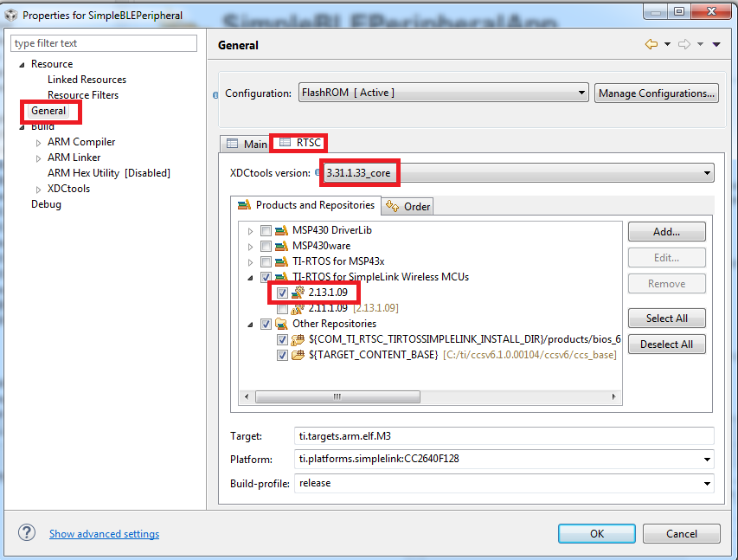This screenshot has height=560, width=738.
Task: Click the TI-RTOS for SimpleLink product icon
Action: point(281,277)
